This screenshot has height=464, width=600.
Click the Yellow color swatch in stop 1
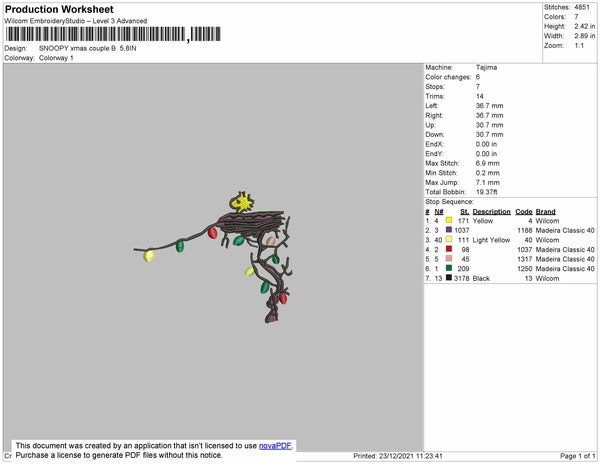click(449, 220)
